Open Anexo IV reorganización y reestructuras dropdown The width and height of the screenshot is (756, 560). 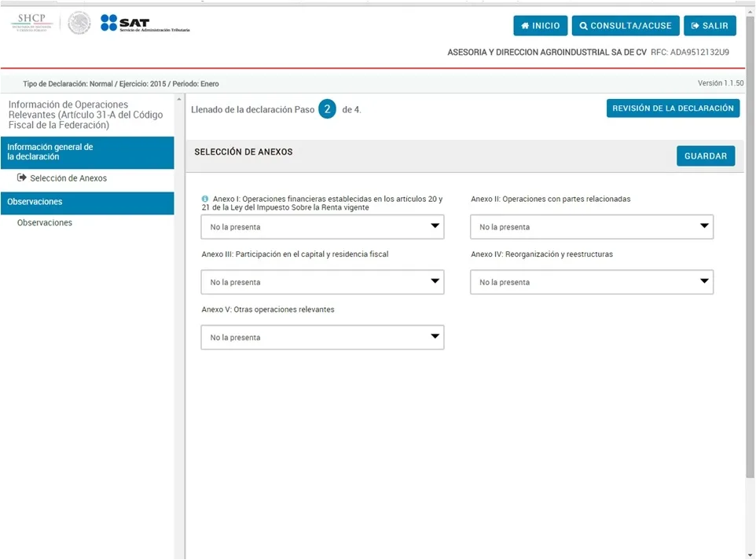coord(591,282)
